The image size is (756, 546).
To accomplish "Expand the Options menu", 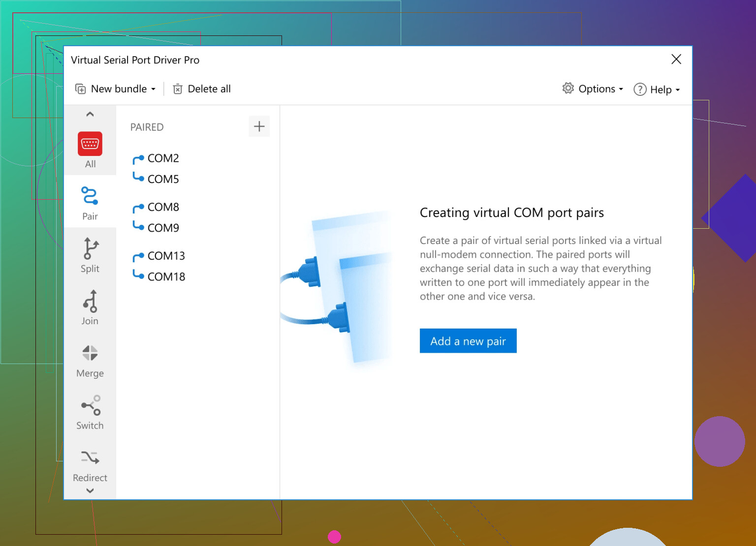I will click(x=593, y=89).
